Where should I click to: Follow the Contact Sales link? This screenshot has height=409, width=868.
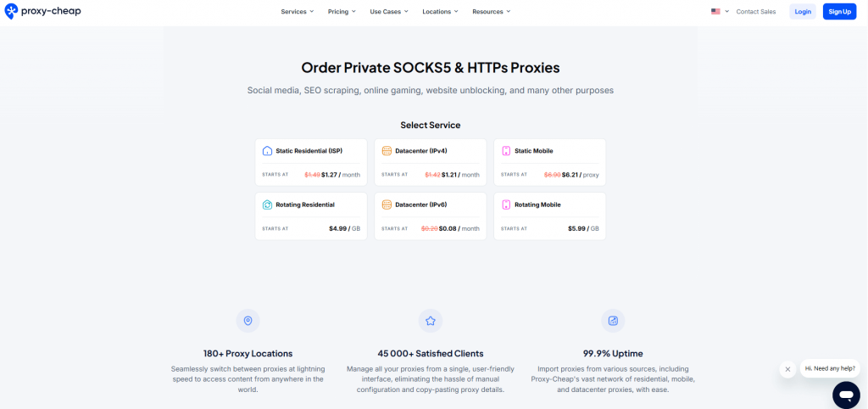tap(755, 12)
